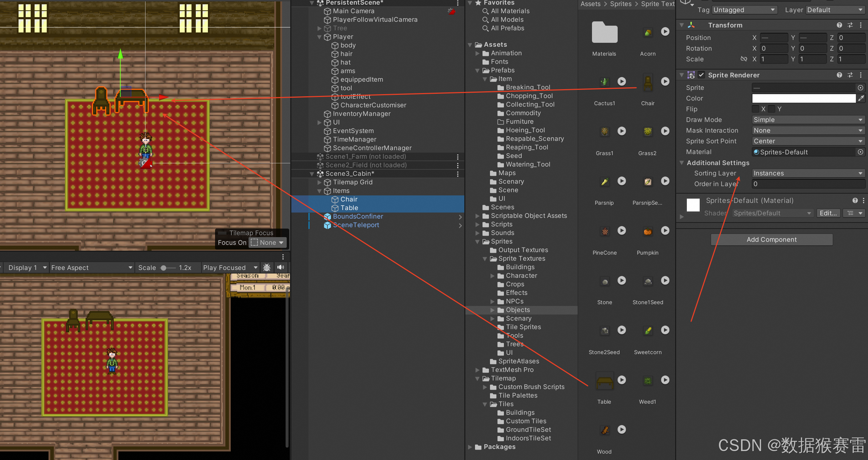Open Objects folder in Project tree
Viewport: 868px width, 460px height.
(x=518, y=310)
